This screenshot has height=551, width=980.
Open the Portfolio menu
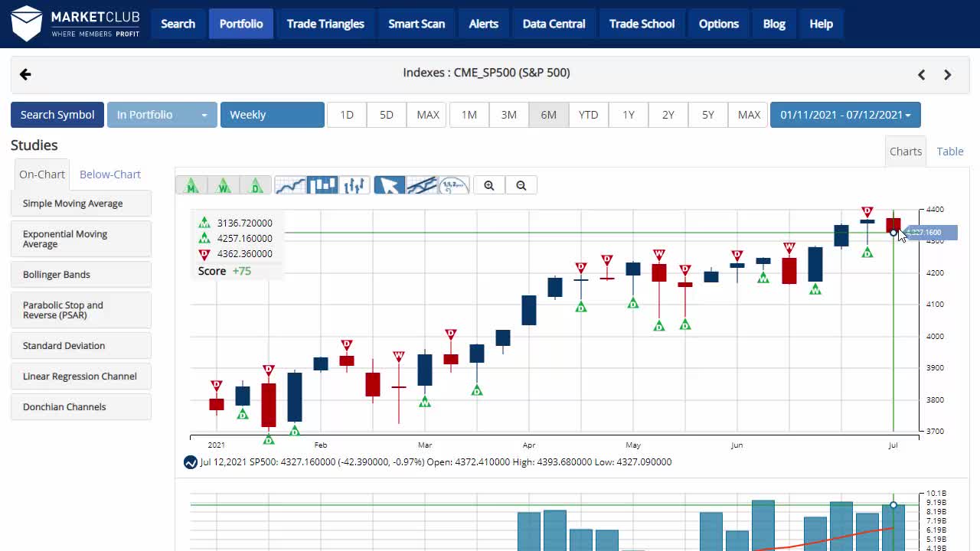point(241,24)
